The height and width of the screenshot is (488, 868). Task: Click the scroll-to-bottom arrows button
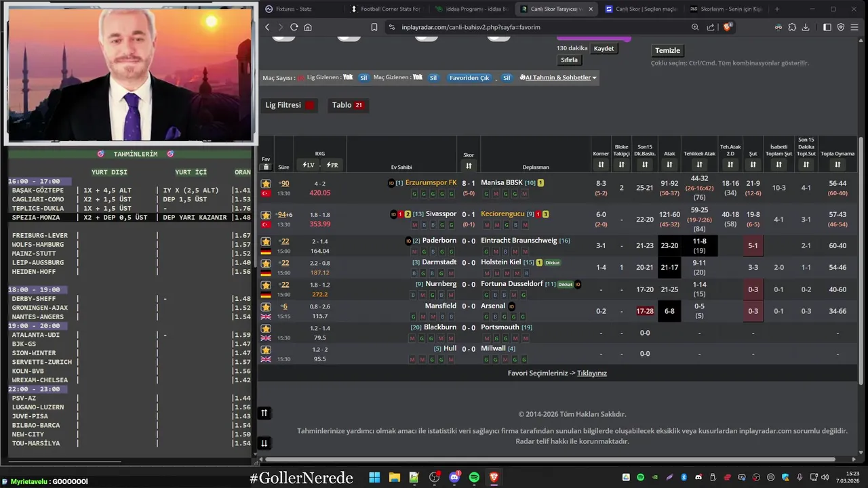click(x=264, y=443)
